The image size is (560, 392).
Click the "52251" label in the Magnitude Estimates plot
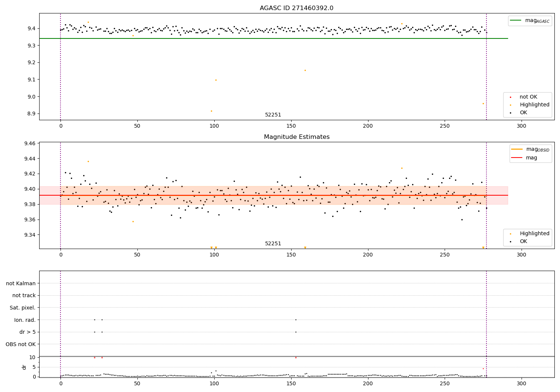point(273,244)
